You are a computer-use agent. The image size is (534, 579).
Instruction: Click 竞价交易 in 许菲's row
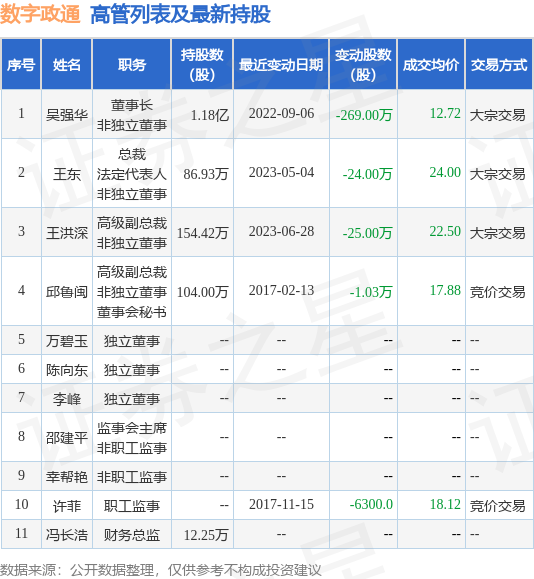497,506
